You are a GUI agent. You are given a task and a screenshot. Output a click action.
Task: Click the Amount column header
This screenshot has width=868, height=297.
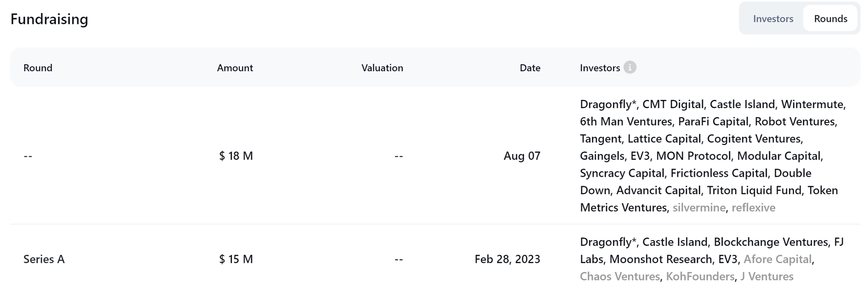point(235,68)
